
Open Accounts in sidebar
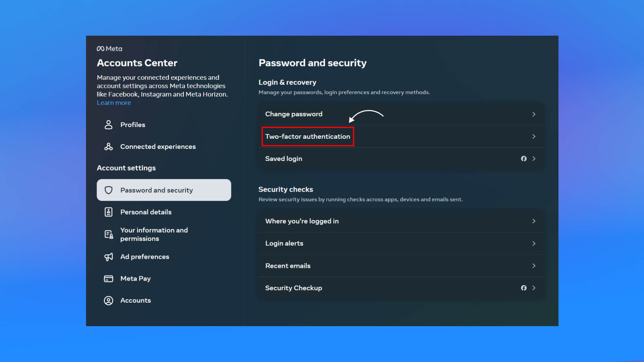click(164, 300)
